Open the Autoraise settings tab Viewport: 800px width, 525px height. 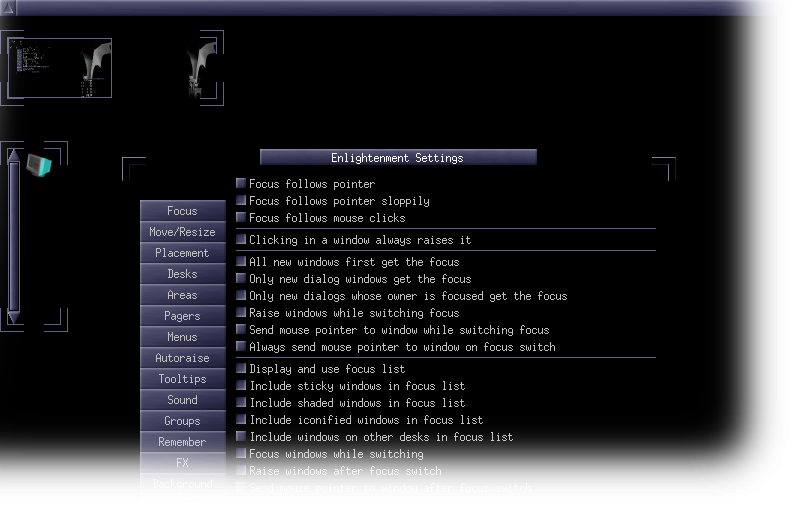click(x=183, y=358)
